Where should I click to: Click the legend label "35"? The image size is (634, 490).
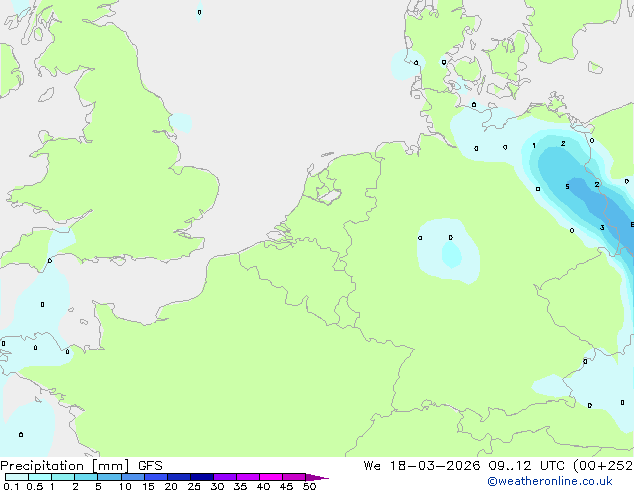click(x=240, y=486)
